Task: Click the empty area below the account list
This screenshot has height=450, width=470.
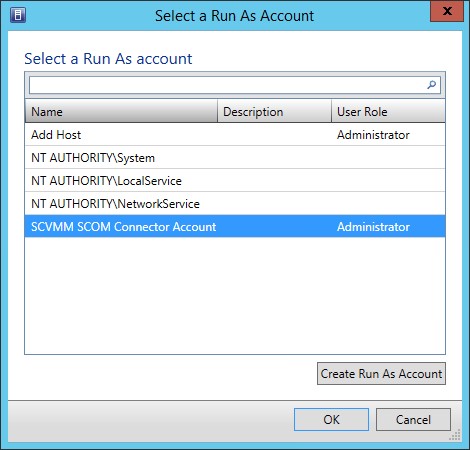Action: click(x=235, y=296)
